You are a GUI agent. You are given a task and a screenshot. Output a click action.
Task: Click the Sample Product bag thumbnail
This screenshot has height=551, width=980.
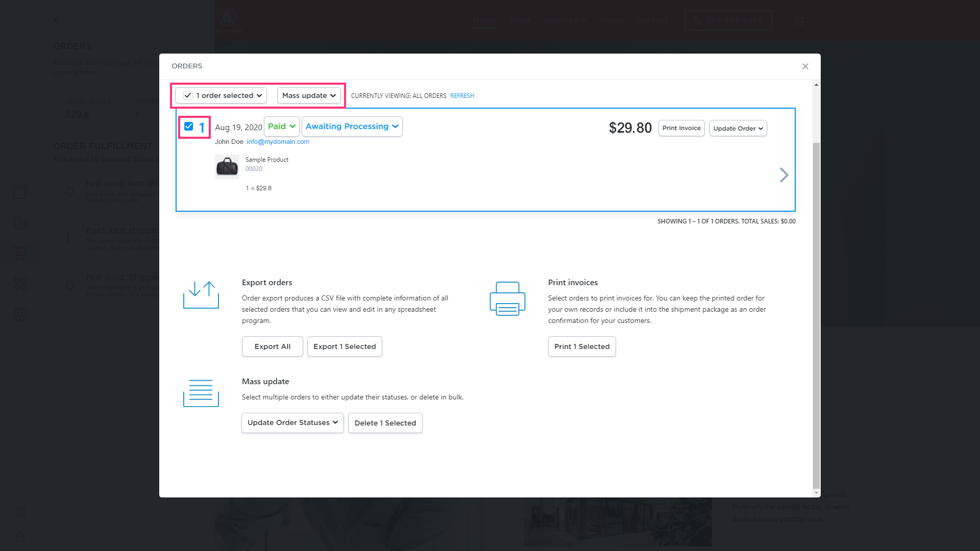(x=227, y=167)
